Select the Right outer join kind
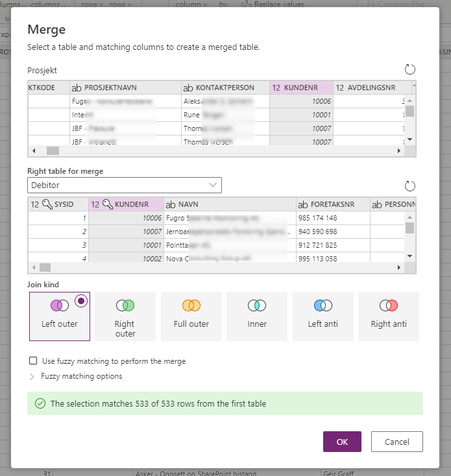This screenshot has width=451, height=476. click(125, 316)
